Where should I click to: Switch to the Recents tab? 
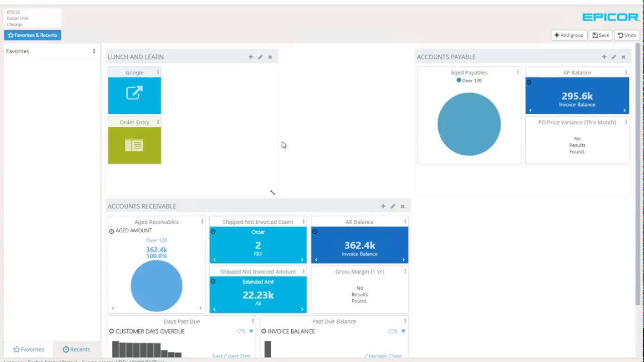coord(76,349)
